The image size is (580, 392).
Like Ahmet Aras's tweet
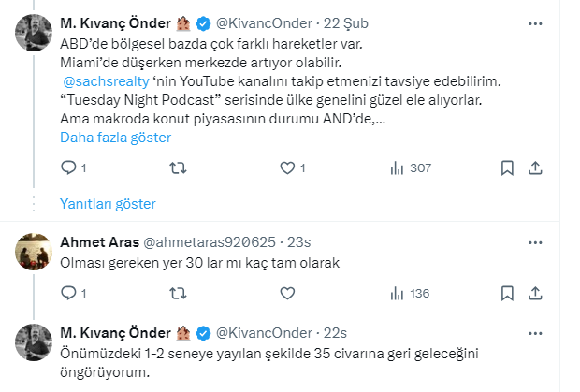pos(288,293)
